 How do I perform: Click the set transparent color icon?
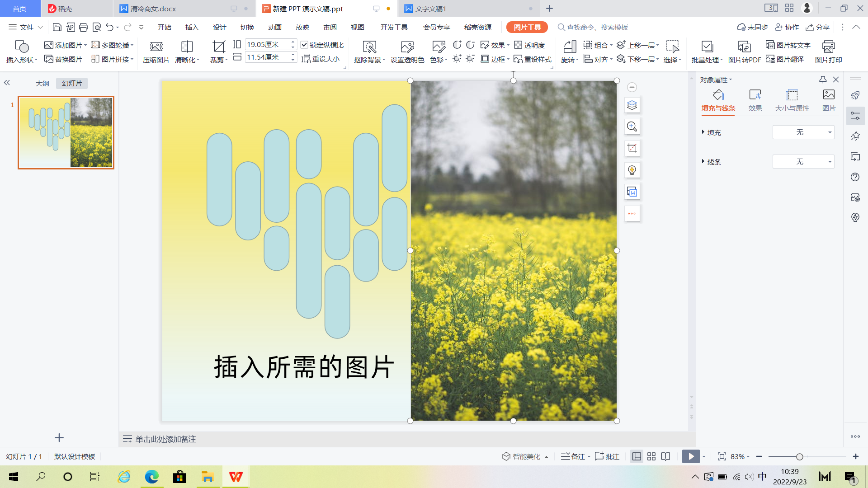tap(407, 47)
